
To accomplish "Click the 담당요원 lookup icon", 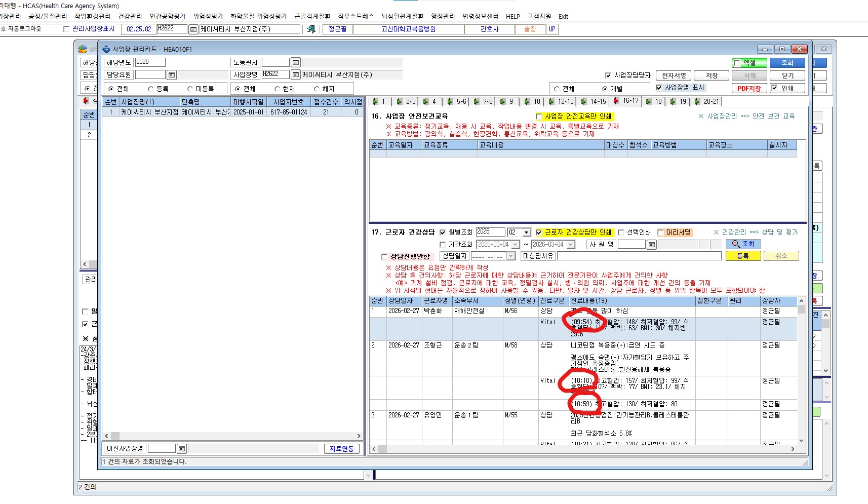I will 172,75.
